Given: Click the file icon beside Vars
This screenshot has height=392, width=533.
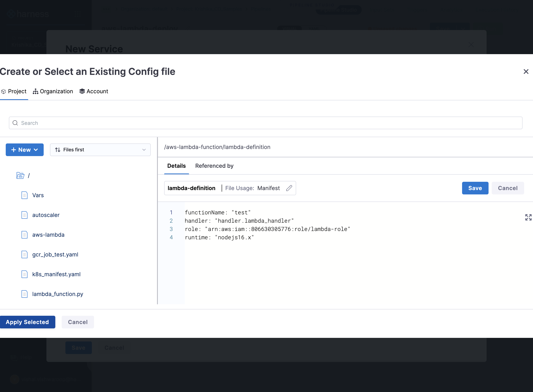Looking at the screenshot, I should click(x=24, y=195).
